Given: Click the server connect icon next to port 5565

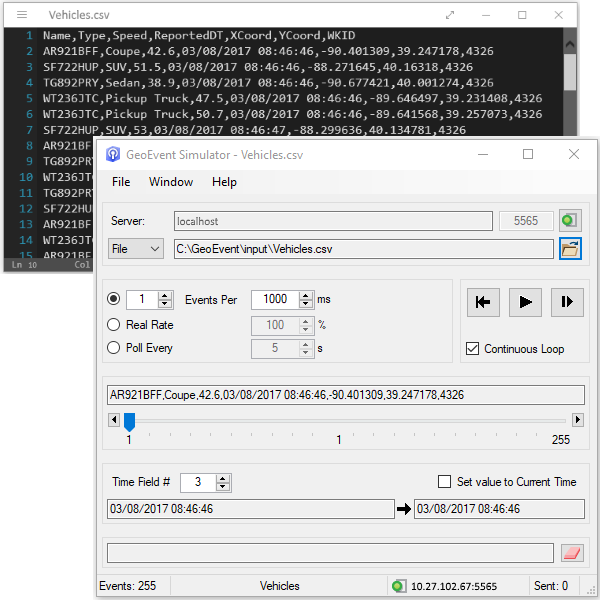Looking at the screenshot, I should [x=570, y=221].
